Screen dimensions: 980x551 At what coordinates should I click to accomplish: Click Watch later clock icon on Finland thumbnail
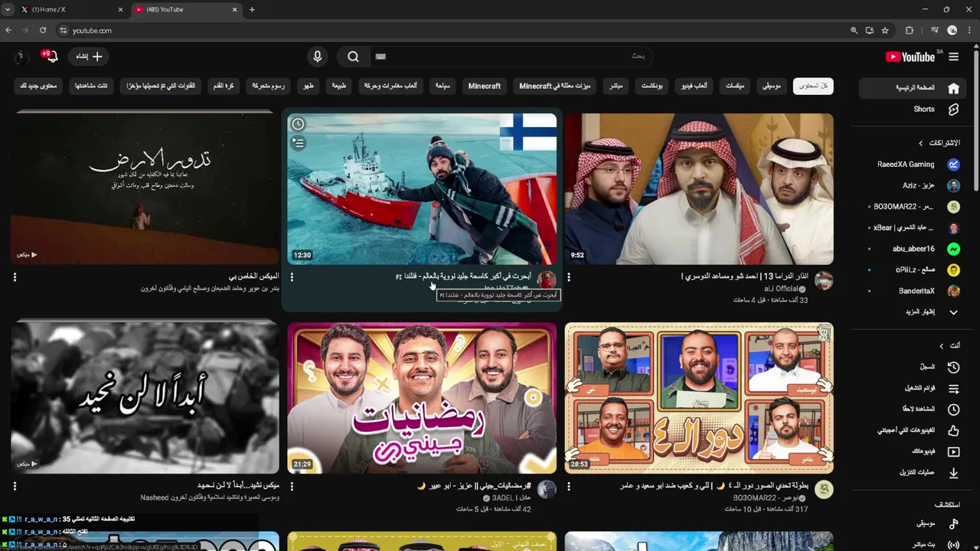pos(299,124)
